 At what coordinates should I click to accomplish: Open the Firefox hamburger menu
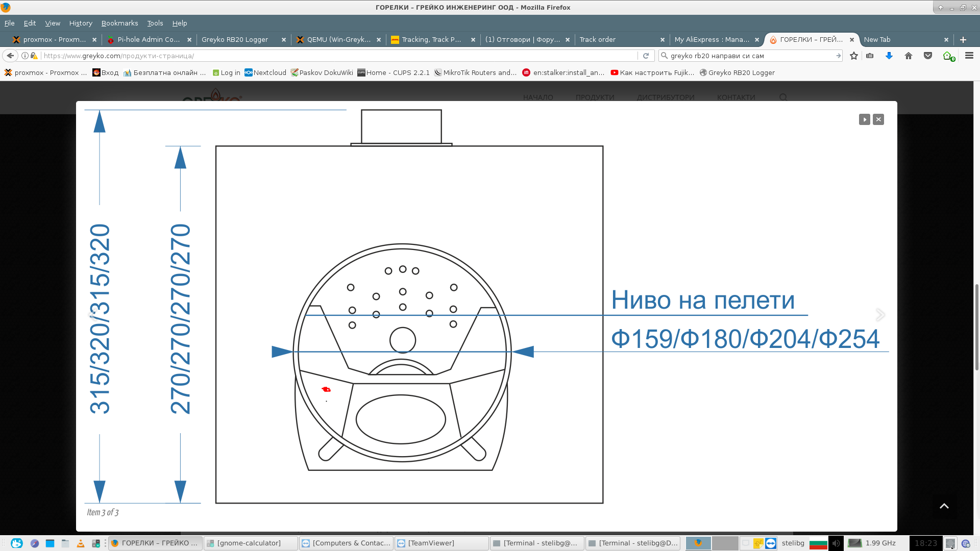pos(969,56)
